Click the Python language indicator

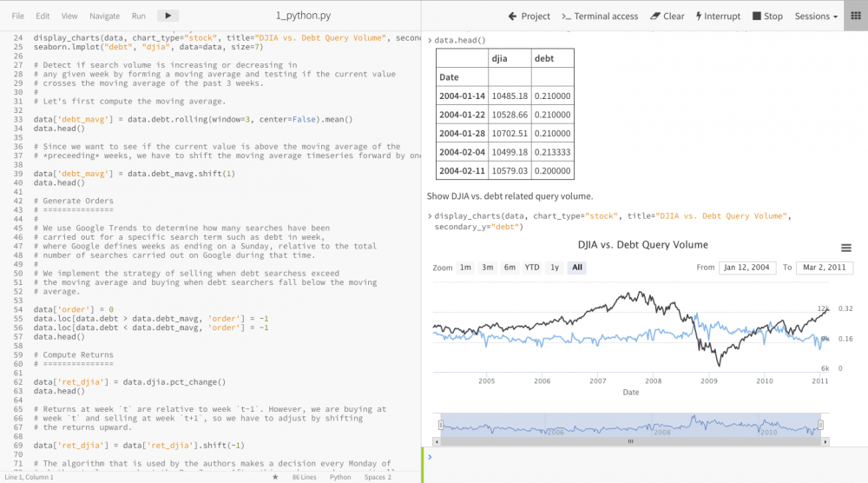point(340,477)
